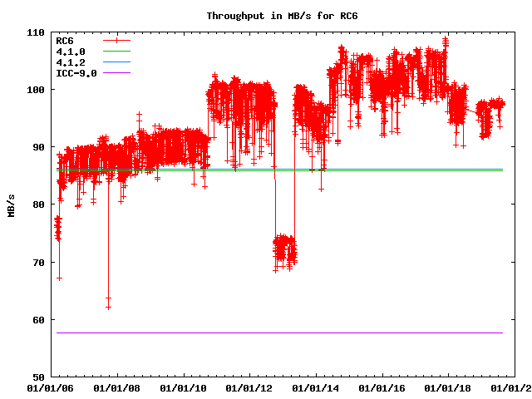Click the 110 tick label on the y-axis

point(35,32)
